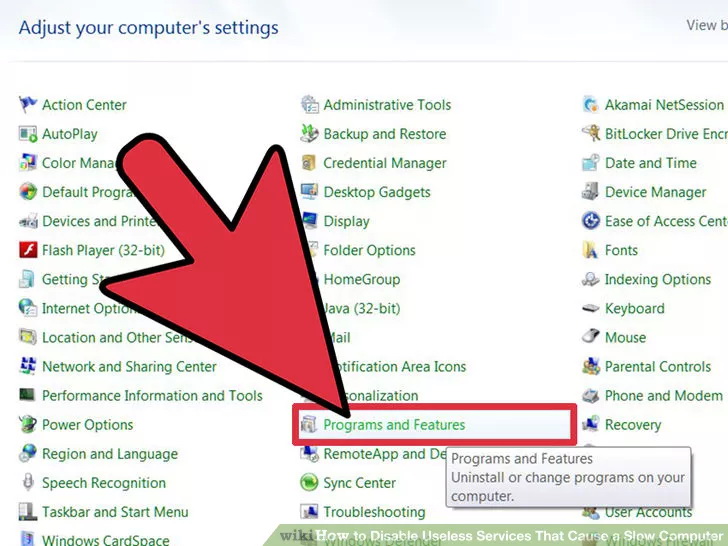This screenshot has height=546, width=728.
Task: Open Flash Player (32-bit) settings link
Action: tap(104, 250)
